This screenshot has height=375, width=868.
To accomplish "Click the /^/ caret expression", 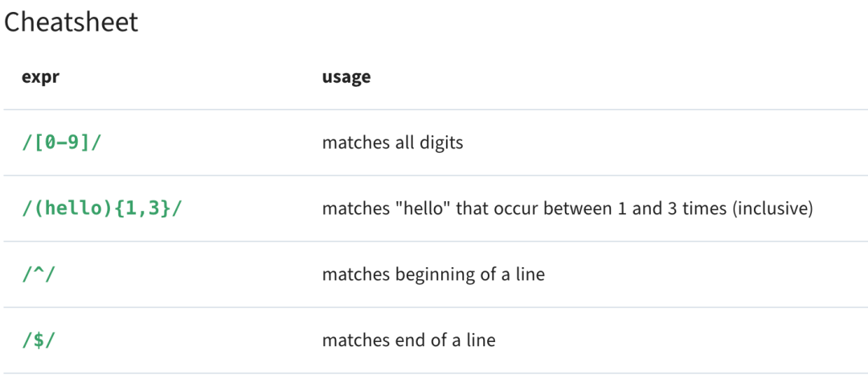I will click(x=39, y=274).
